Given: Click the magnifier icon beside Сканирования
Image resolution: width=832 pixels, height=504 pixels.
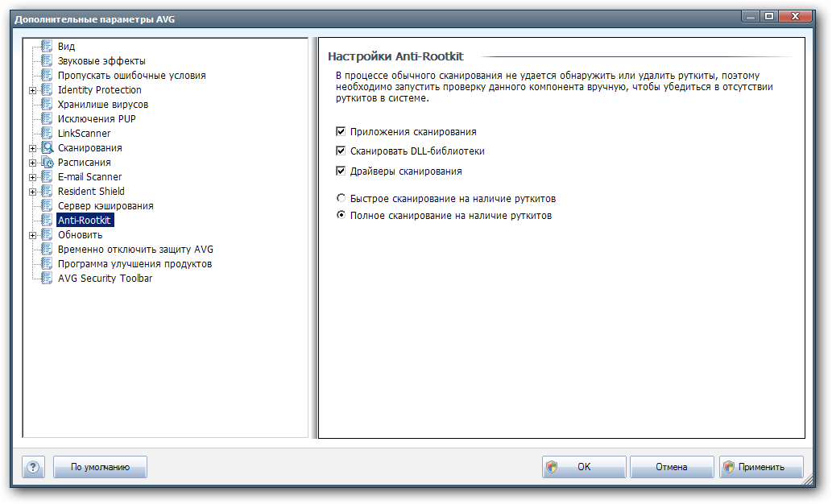Looking at the screenshot, I should (48, 147).
